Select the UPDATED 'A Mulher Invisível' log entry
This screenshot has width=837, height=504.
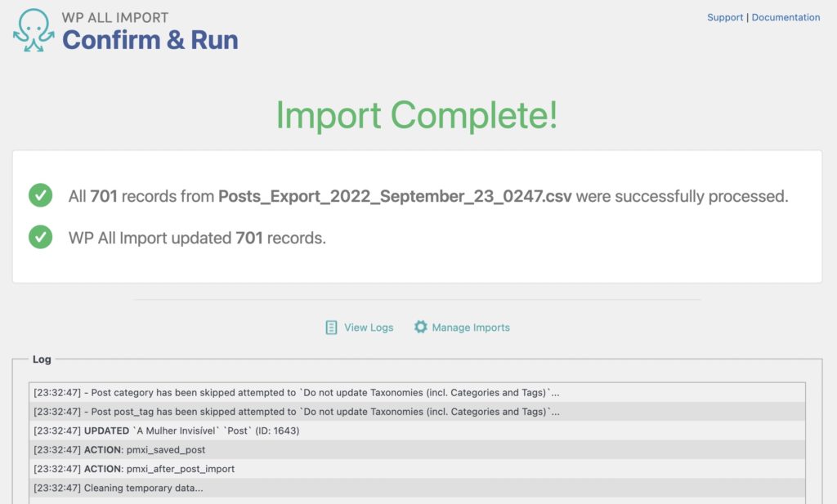(x=163, y=430)
